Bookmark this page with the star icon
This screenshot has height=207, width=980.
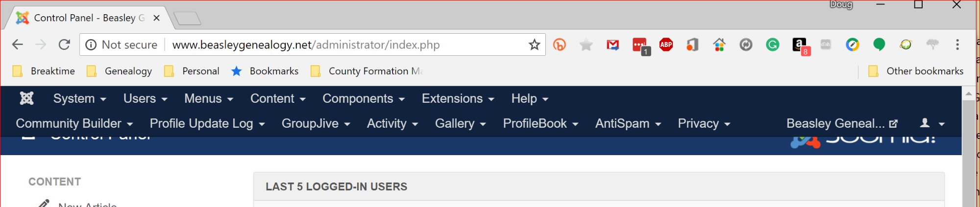534,45
